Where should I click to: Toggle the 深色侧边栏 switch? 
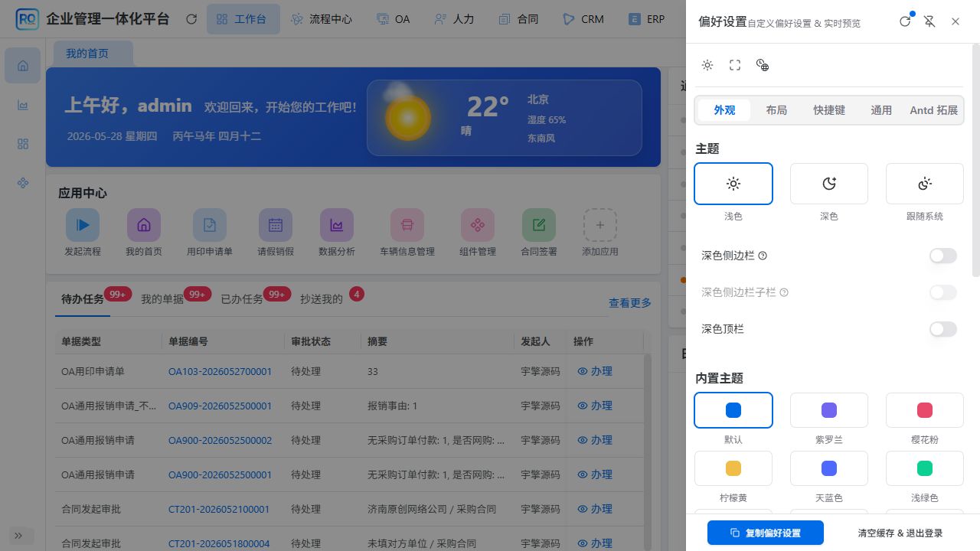pos(943,256)
